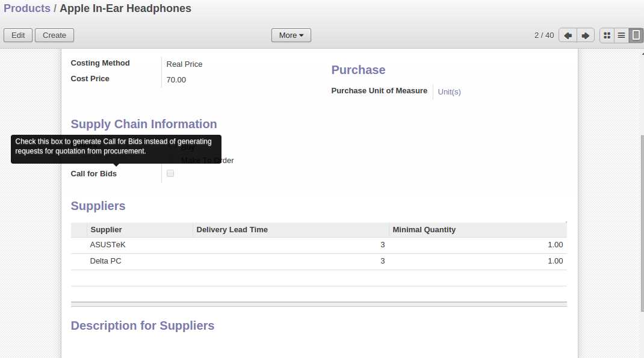Viewport: 644px width, 358px height.
Task: Go back to Products breadcrumb
Action: coord(27,8)
